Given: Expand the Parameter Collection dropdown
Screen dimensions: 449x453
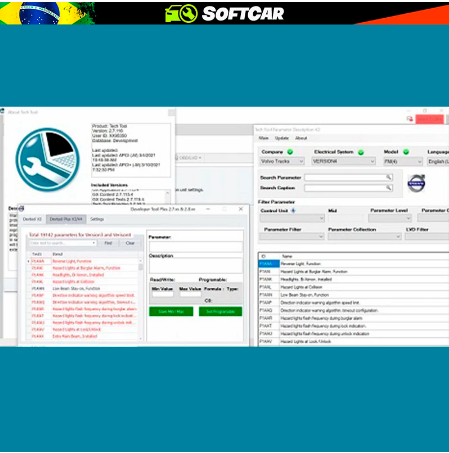Looking at the screenshot, I should pos(364,237).
